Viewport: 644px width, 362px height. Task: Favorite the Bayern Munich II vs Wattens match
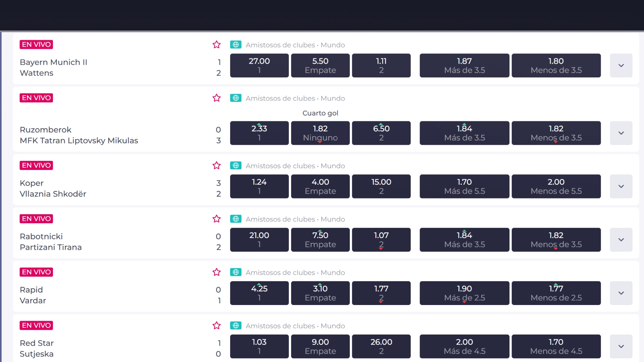tap(217, 45)
